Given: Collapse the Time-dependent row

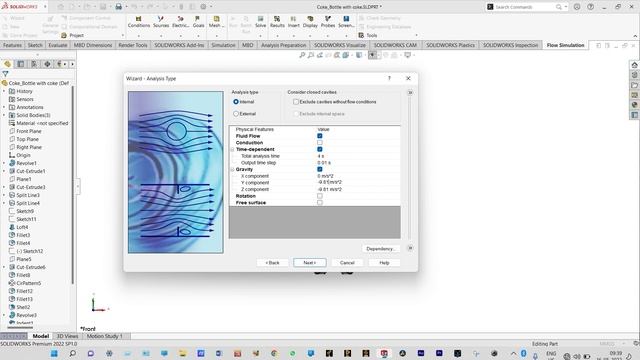Looking at the screenshot, I should 233,149.
